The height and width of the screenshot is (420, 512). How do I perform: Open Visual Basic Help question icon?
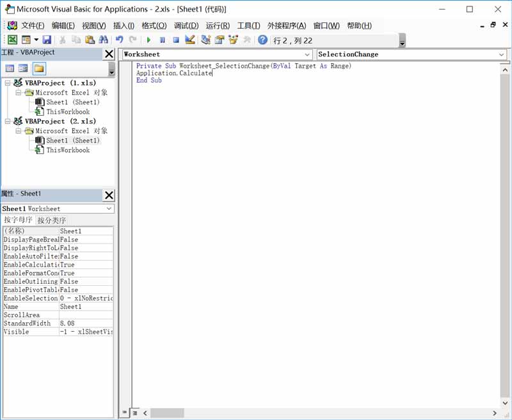263,40
